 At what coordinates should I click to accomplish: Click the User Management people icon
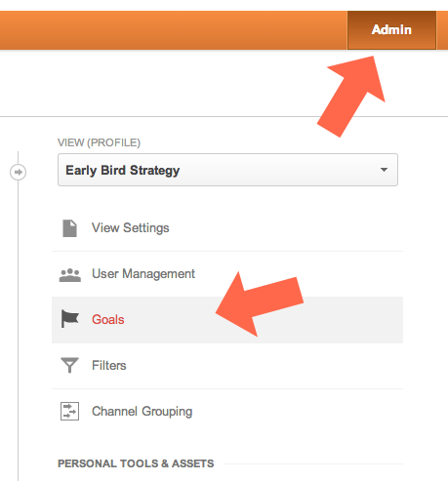click(x=70, y=275)
